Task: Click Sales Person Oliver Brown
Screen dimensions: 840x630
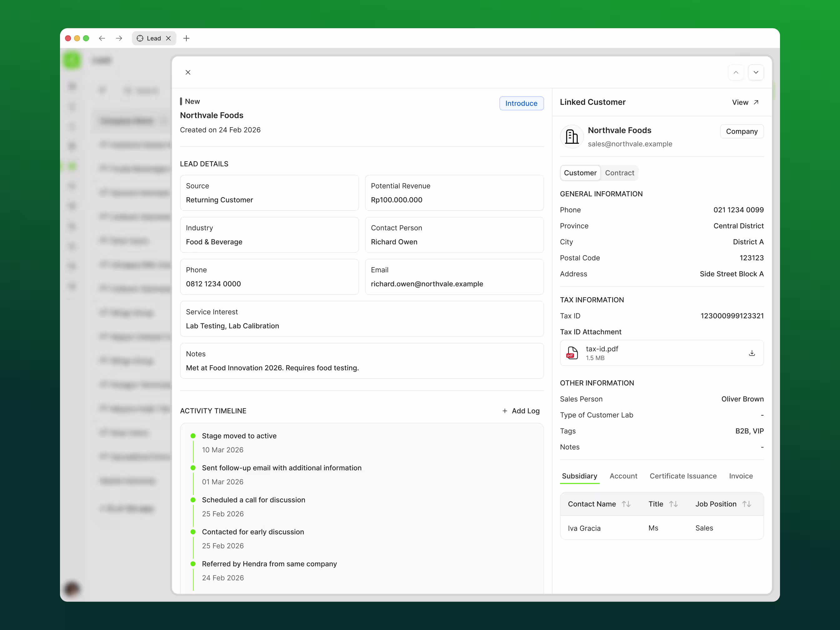Action: click(742, 399)
